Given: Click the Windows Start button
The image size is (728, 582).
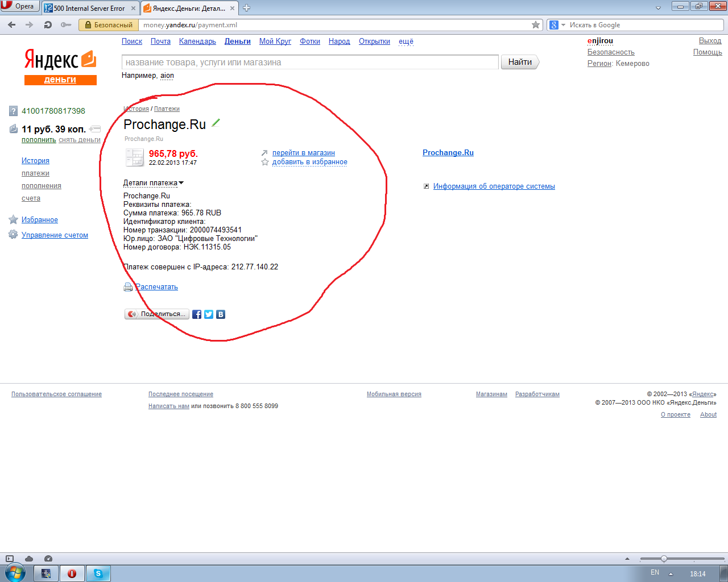Looking at the screenshot, I should 14,573.
